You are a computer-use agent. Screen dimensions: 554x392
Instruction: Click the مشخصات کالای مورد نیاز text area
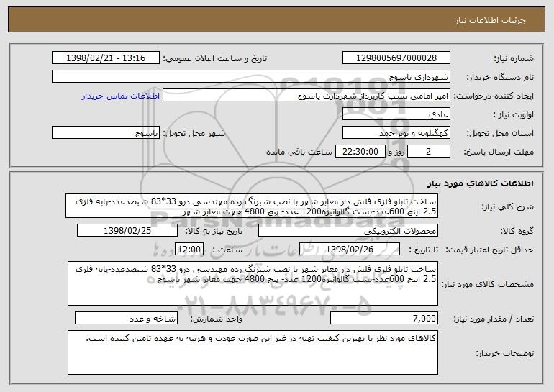(253, 283)
